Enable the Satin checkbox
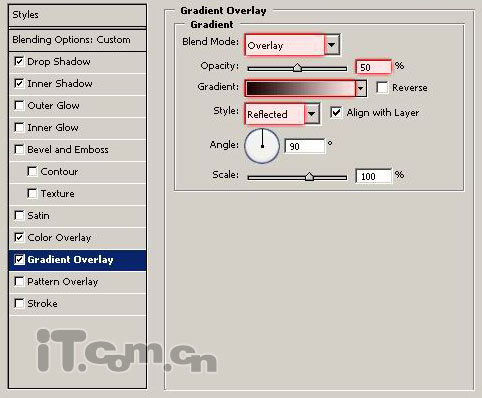 pos(19,215)
